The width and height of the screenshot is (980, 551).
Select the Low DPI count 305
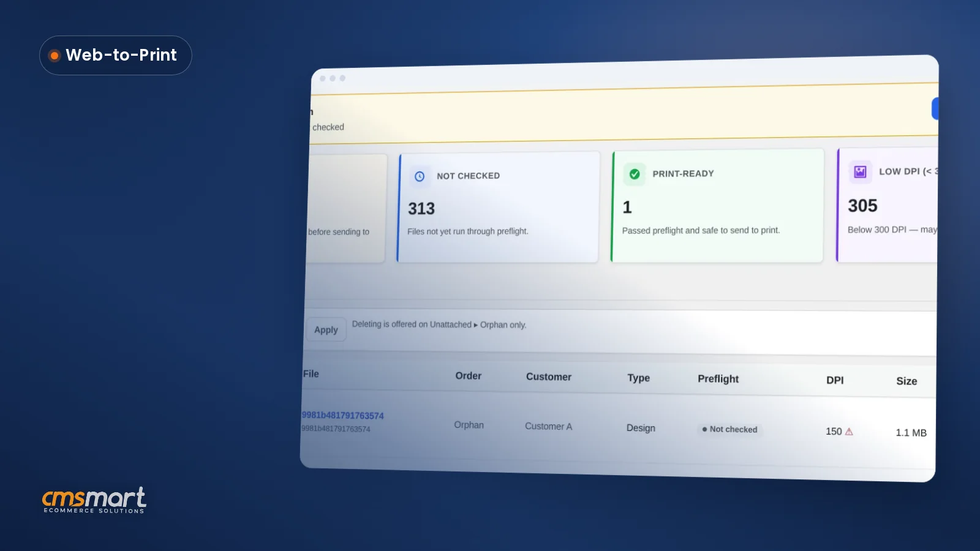862,206
